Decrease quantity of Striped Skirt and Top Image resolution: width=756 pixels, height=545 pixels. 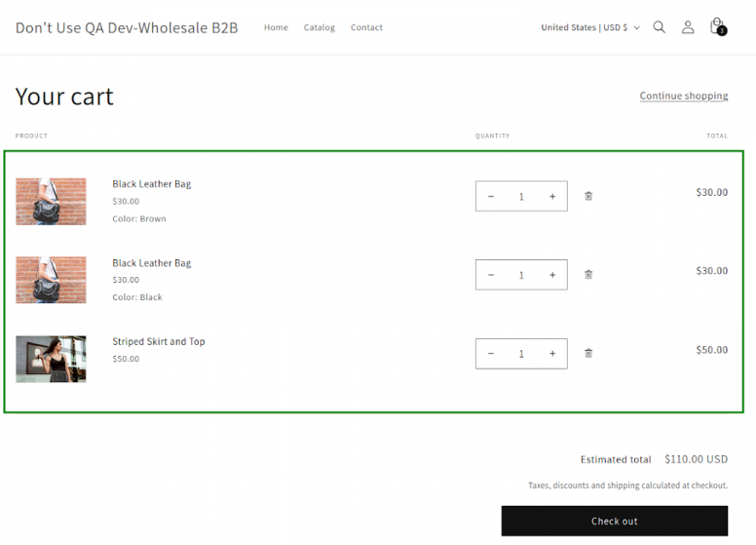[x=491, y=353]
